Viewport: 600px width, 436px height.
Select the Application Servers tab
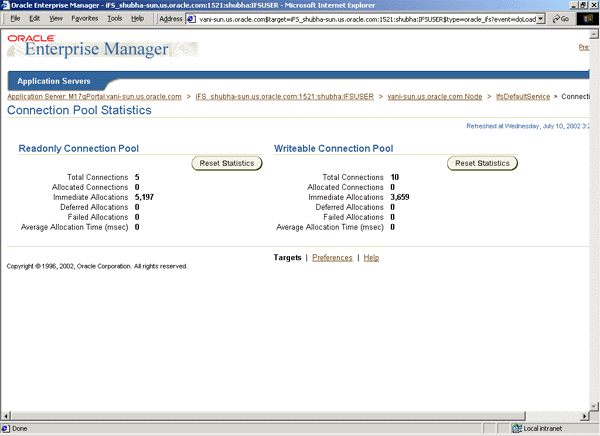tap(54, 81)
